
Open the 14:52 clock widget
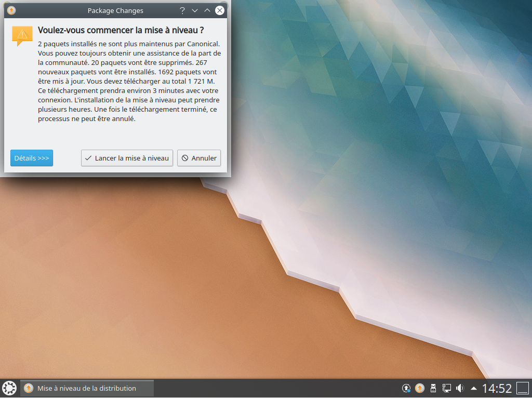tap(496, 388)
